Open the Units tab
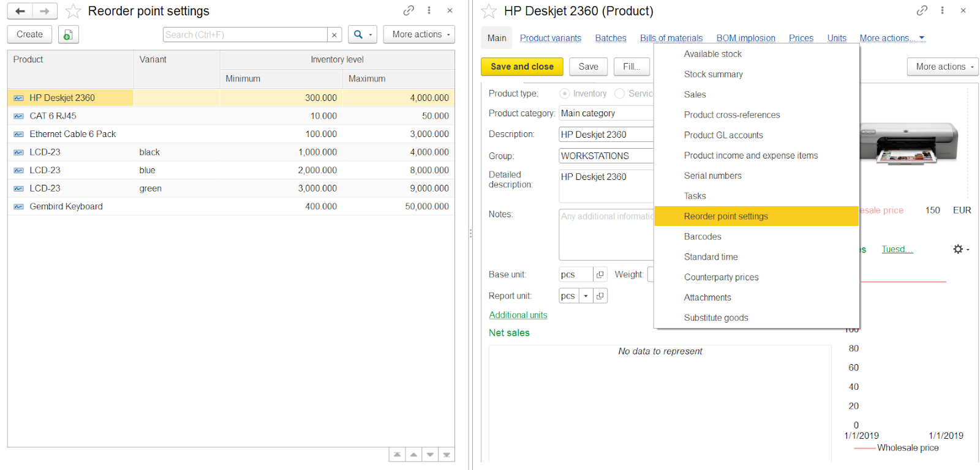 (x=837, y=38)
